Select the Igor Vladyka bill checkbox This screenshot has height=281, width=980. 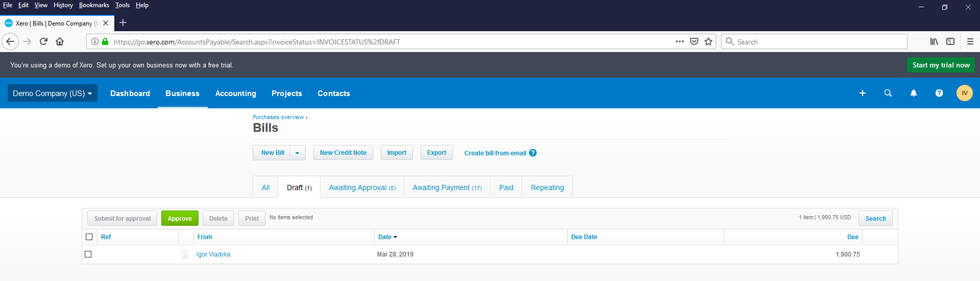point(88,254)
